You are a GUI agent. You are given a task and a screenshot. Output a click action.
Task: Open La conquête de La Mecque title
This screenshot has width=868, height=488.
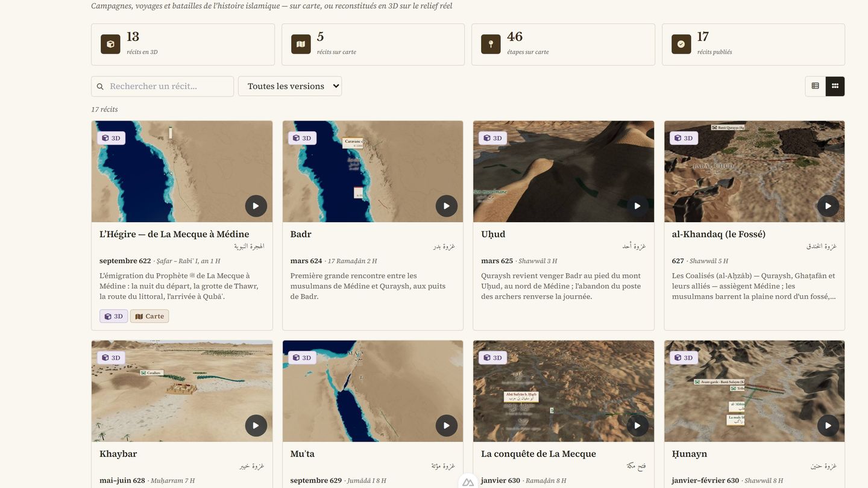538,454
